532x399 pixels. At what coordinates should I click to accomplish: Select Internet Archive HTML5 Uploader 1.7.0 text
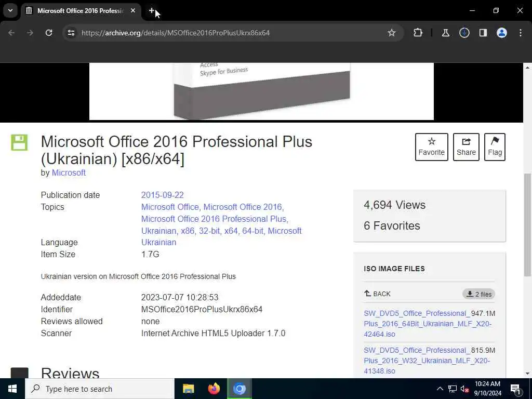pos(214,333)
